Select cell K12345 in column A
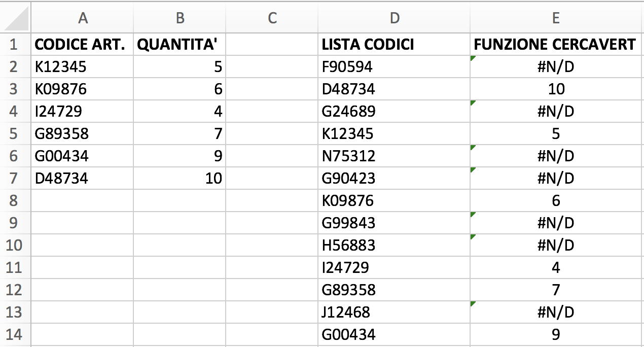The width and height of the screenshot is (644, 347). tap(83, 67)
